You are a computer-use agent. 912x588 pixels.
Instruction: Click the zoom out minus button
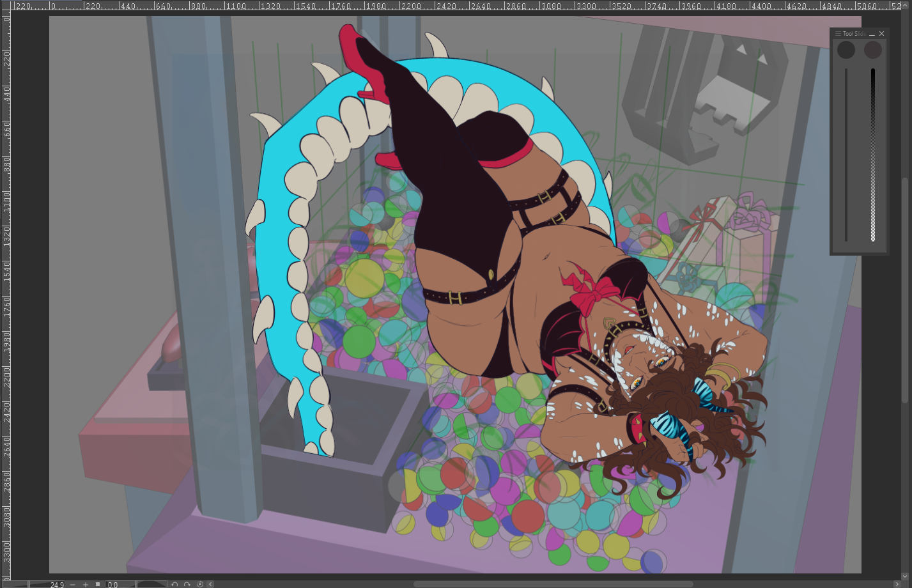pos(72,584)
